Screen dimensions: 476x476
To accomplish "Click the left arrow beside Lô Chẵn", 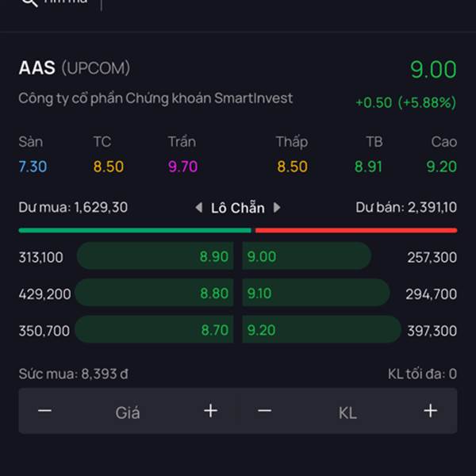I will click(x=199, y=208).
